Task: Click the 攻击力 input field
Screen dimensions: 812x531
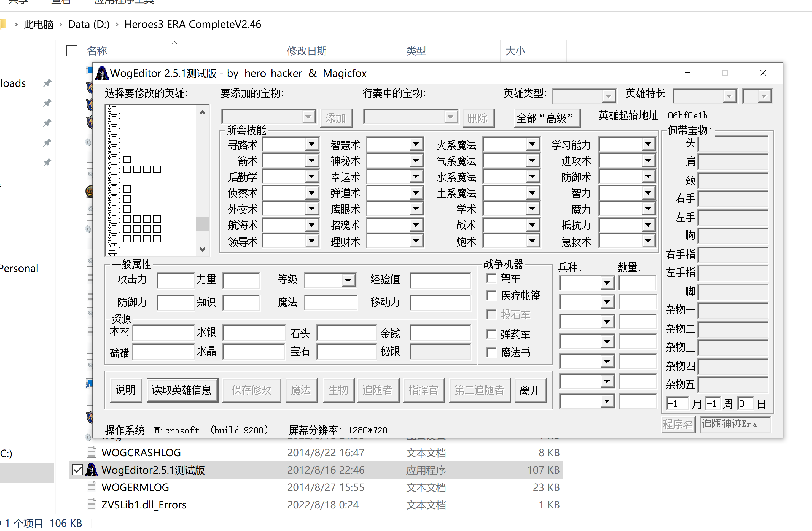Action: (x=175, y=280)
